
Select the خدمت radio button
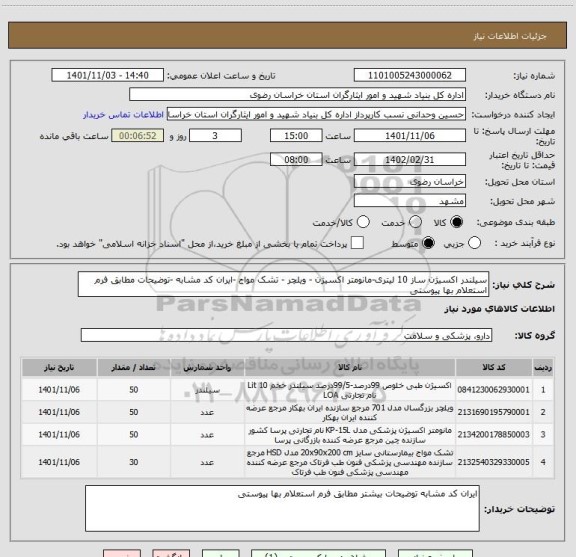coord(415,222)
